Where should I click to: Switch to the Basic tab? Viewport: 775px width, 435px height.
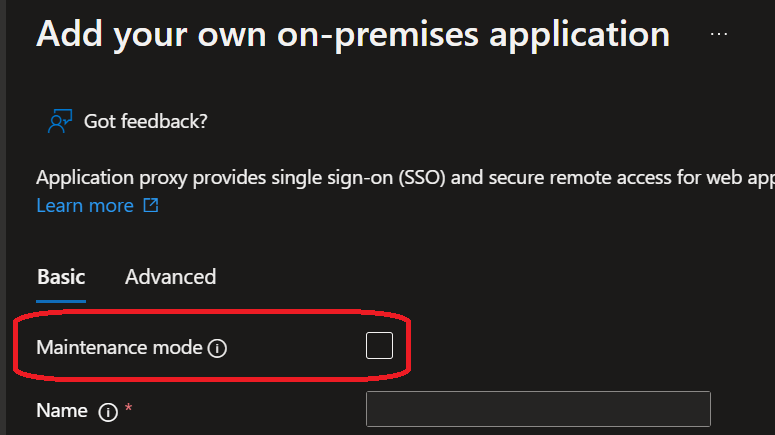tap(61, 277)
